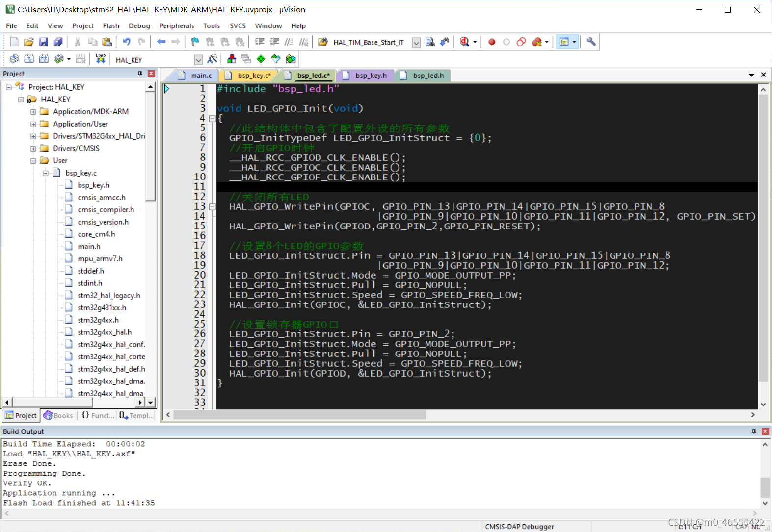Build target files icon
Image resolution: width=772 pixels, height=532 pixels.
(29, 59)
